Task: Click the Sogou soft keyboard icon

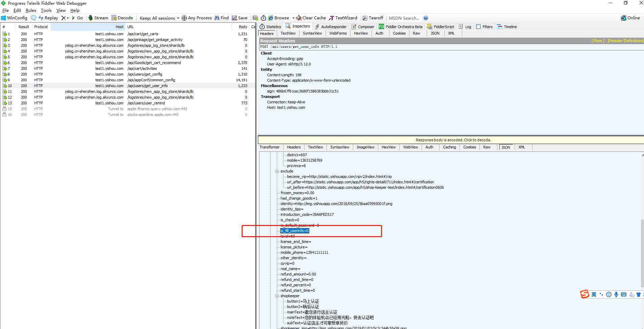Action: [x=624, y=294]
